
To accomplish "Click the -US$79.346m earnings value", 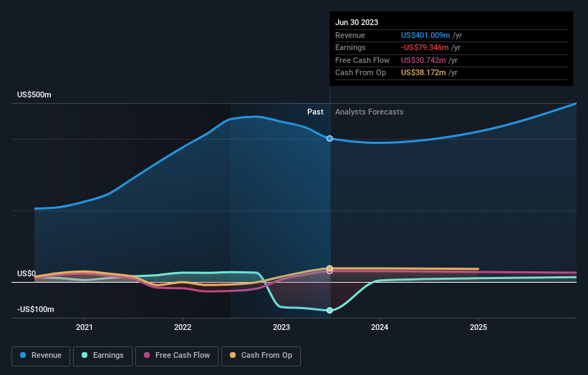I will [x=425, y=47].
